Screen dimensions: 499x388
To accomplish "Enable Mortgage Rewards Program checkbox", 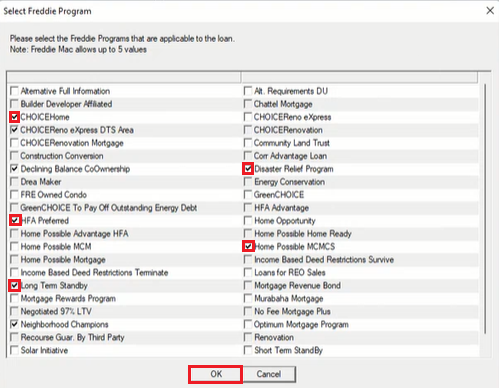I will point(14,298).
